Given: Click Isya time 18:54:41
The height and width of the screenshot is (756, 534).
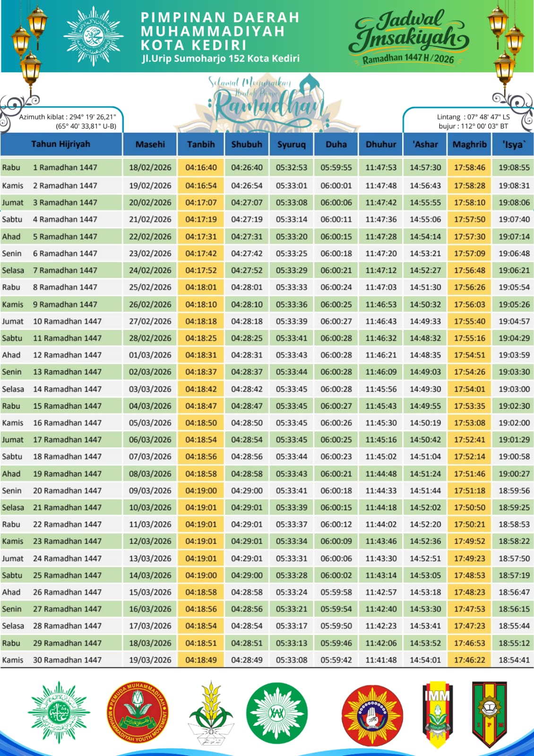Looking at the screenshot, I should (514, 660).
